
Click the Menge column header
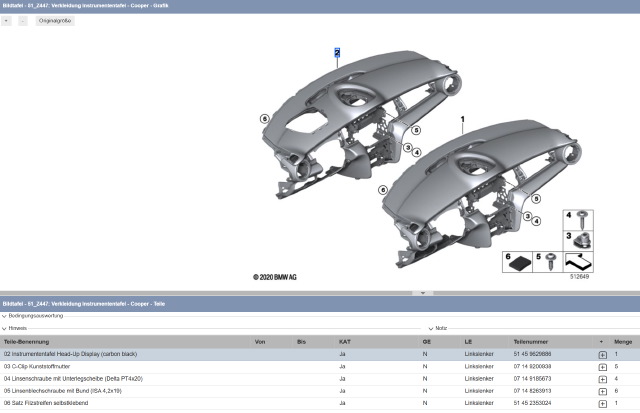tap(623, 342)
